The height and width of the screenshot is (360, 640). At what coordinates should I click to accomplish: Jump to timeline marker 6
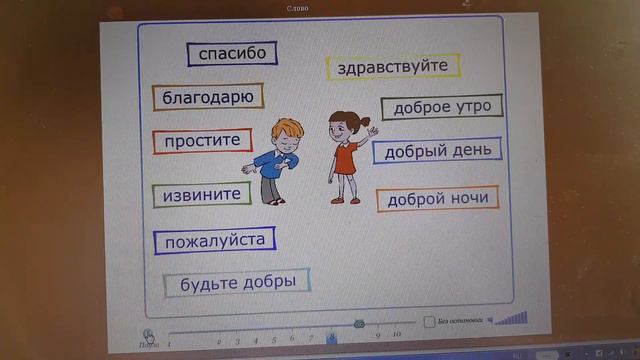[x=292, y=339]
